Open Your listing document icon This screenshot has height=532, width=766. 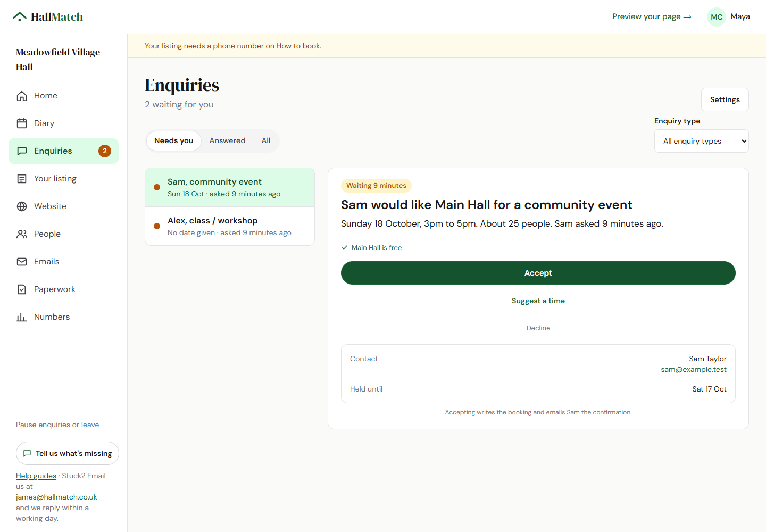(x=22, y=179)
